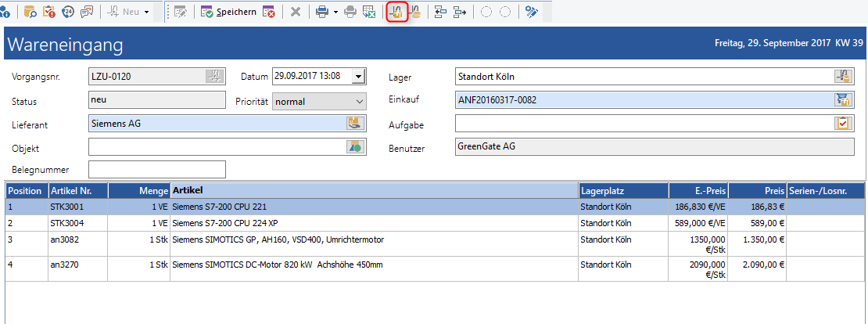Click the price cell 589,00 €

click(757, 223)
